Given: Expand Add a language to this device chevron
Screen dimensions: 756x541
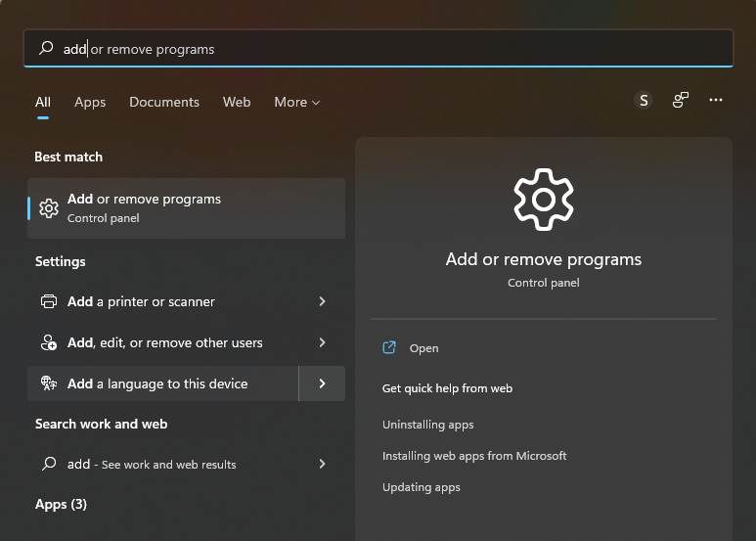Looking at the screenshot, I should [x=322, y=383].
